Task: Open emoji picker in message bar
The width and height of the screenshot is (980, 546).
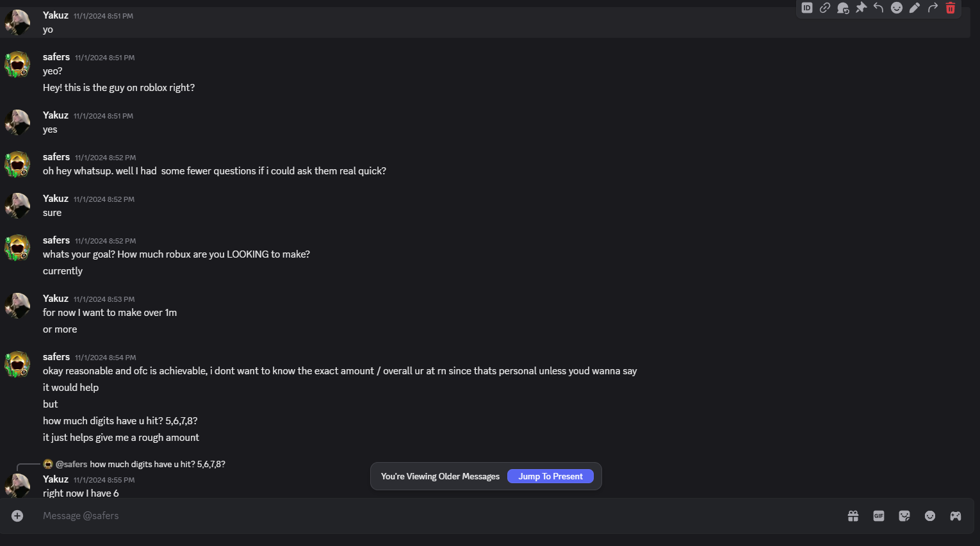Action: [x=930, y=516]
